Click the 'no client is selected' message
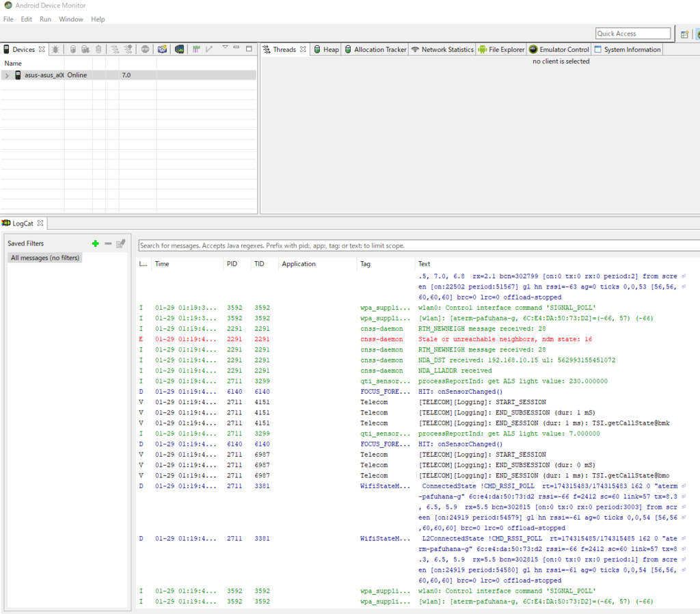Image resolution: width=700 pixels, height=614 pixels. pyautogui.click(x=561, y=61)
